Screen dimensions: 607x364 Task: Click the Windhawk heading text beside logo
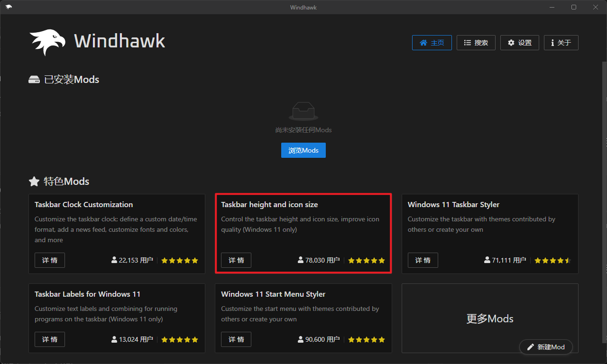point(120,41)
